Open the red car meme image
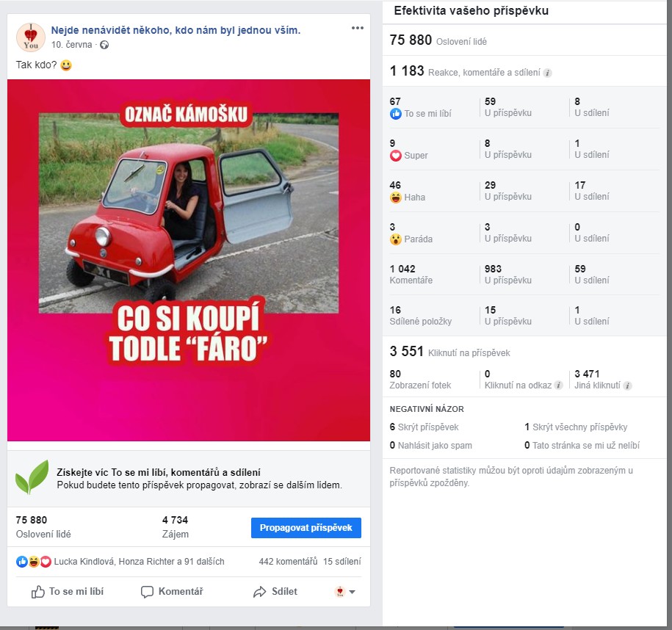Viewport: 672px width, 630px height. click(189, 260)
